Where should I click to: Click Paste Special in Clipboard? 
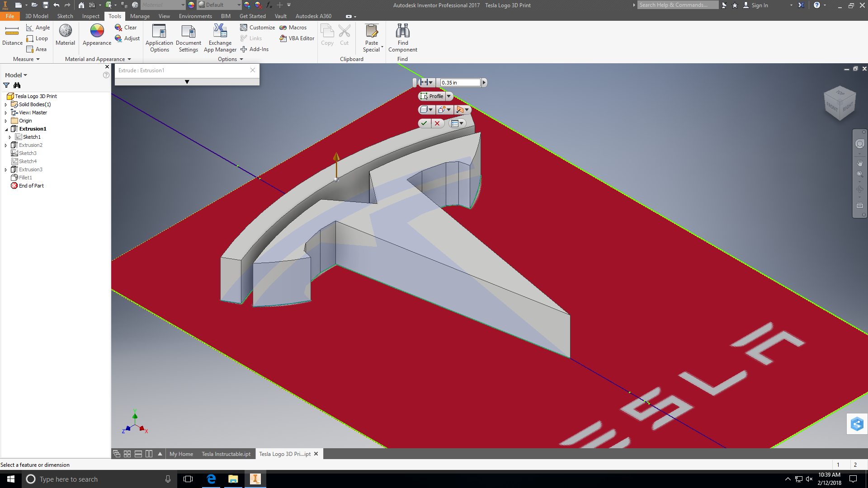point(372,38)
